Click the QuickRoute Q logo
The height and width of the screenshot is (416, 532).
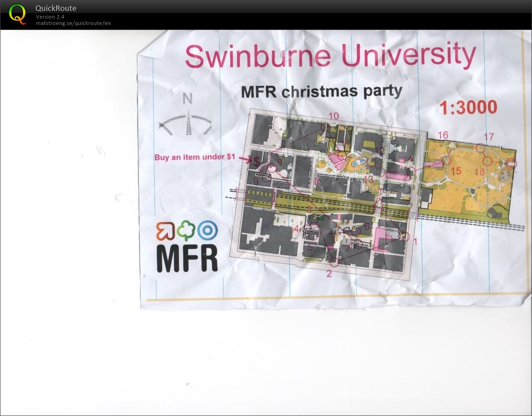(x=17, y=14)
